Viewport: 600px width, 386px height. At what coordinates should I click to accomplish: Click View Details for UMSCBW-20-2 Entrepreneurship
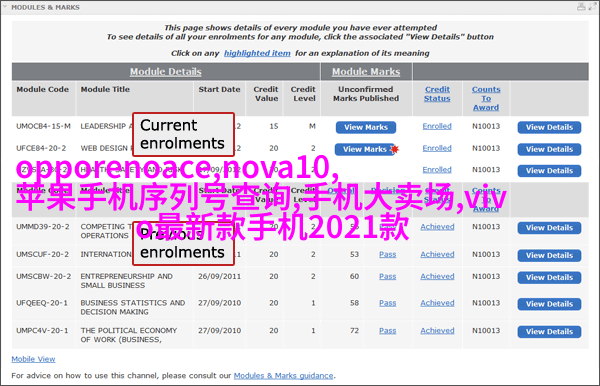coord(549,277)
